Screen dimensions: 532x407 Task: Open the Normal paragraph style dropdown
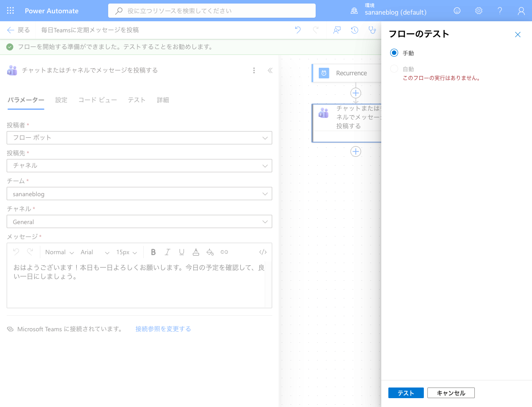tap(59, 252)
